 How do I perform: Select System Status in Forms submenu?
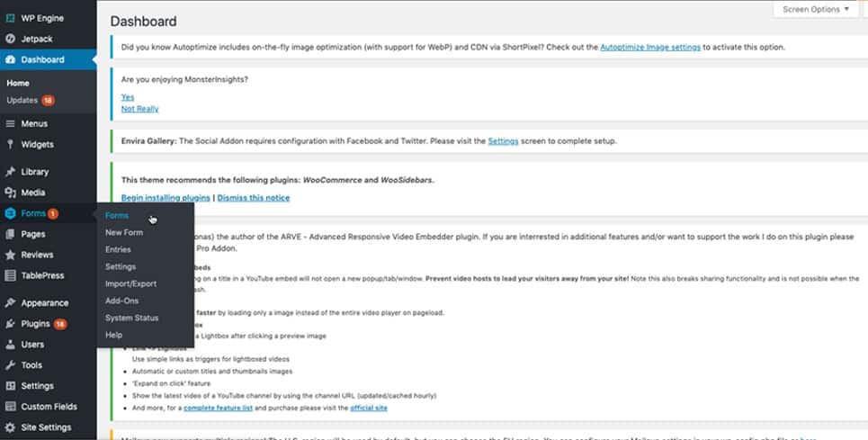tap(131, 318)
